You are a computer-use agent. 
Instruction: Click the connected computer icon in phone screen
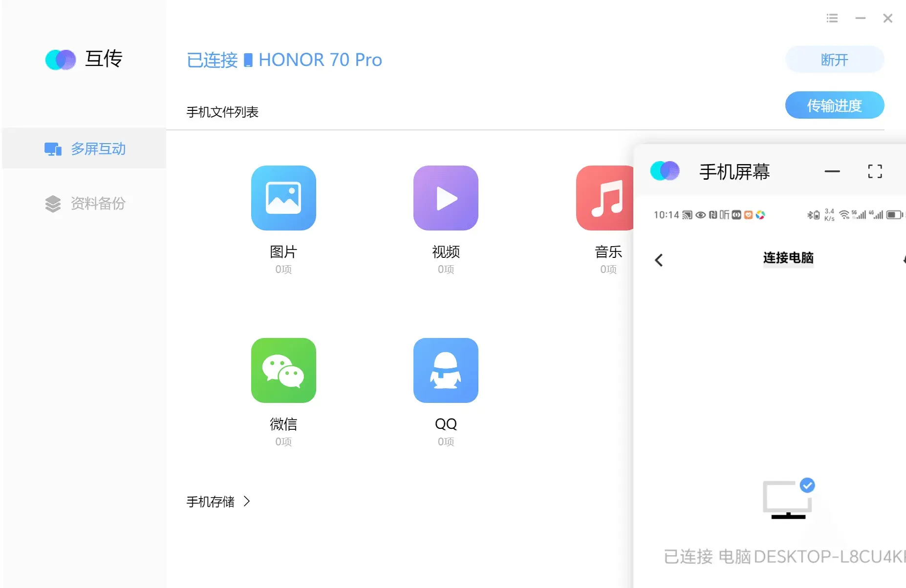coord(788,499)
